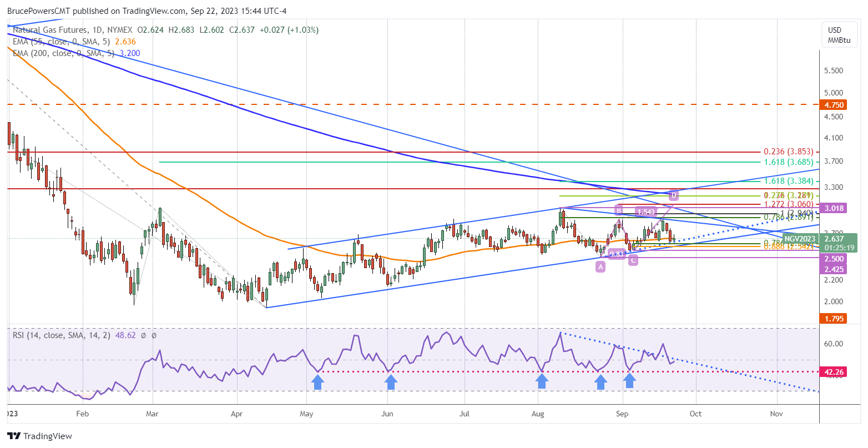Select the orange 4.750 price axis label

(x=835, y=104)
